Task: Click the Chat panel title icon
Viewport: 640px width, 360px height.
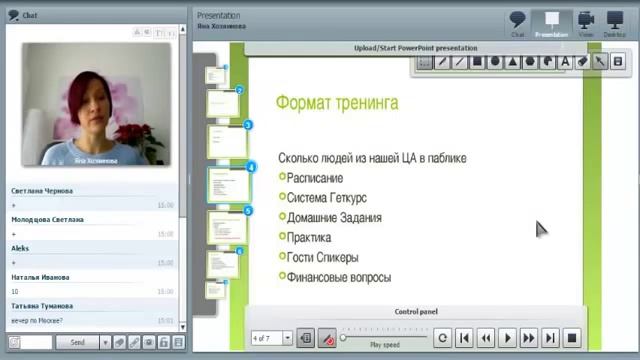Action: coord(13,15)
